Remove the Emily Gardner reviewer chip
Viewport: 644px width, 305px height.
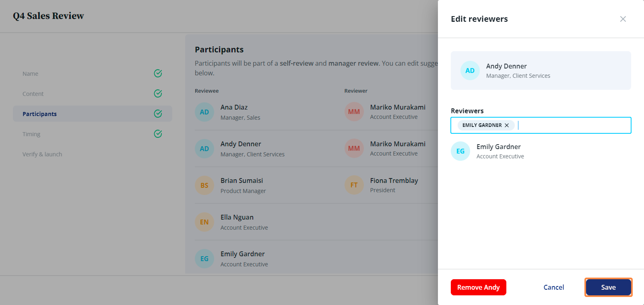(x=507, y=125)
